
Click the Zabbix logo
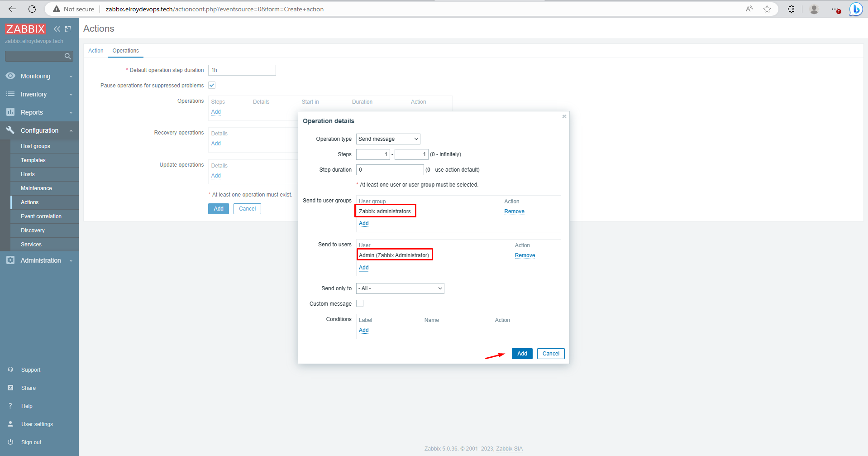(25, 29)
